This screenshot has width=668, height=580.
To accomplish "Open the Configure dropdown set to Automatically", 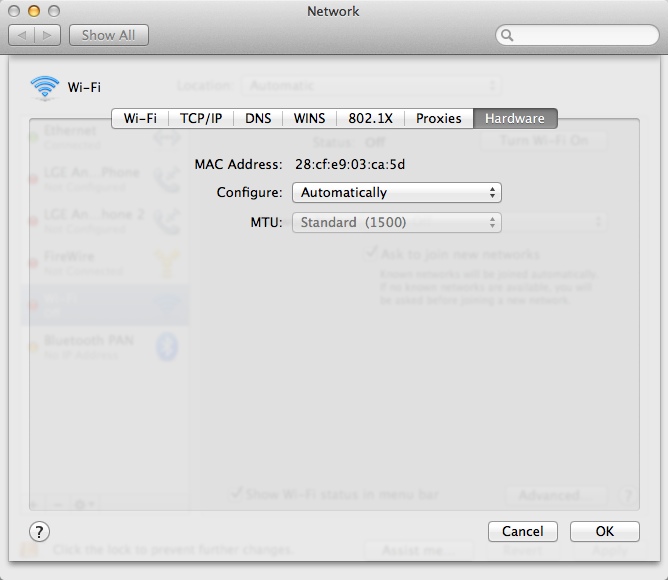I will point(396,192).
